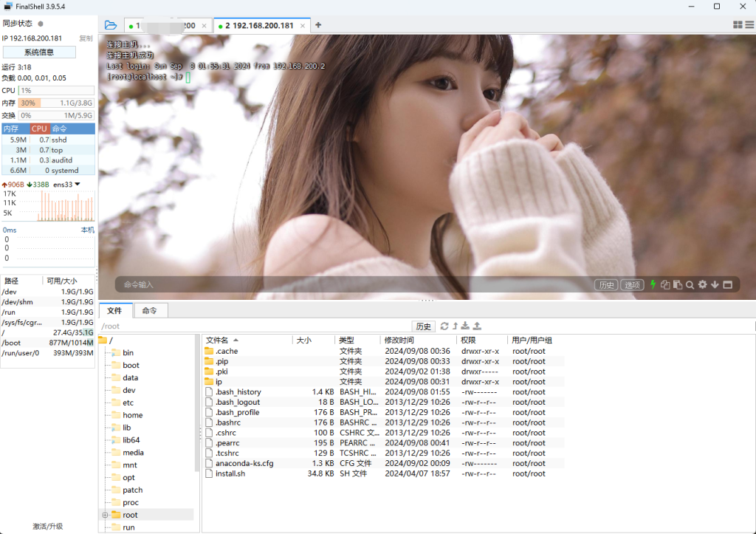Select the .pearrc file row
756x534 pixels.
(383, 443)
